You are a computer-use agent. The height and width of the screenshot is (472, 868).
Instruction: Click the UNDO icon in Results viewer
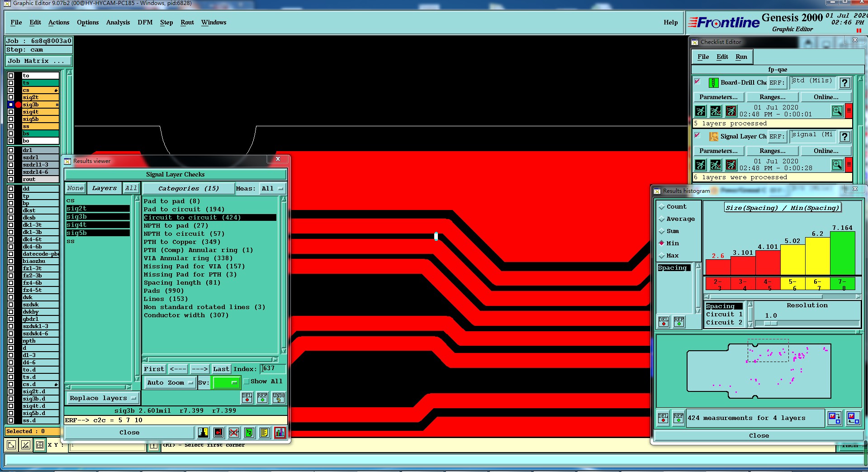tap(279, 398)
